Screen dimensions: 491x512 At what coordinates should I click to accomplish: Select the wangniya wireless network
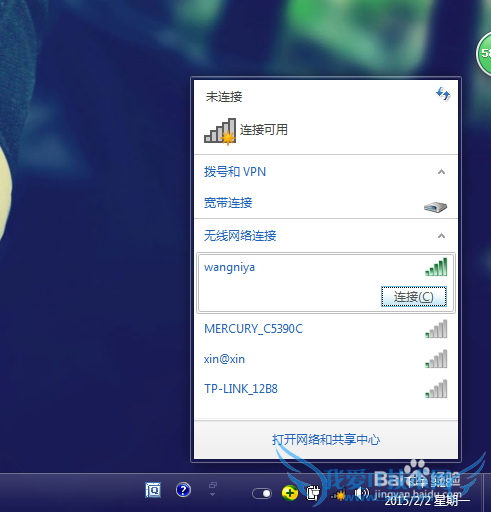coord(326,283)
